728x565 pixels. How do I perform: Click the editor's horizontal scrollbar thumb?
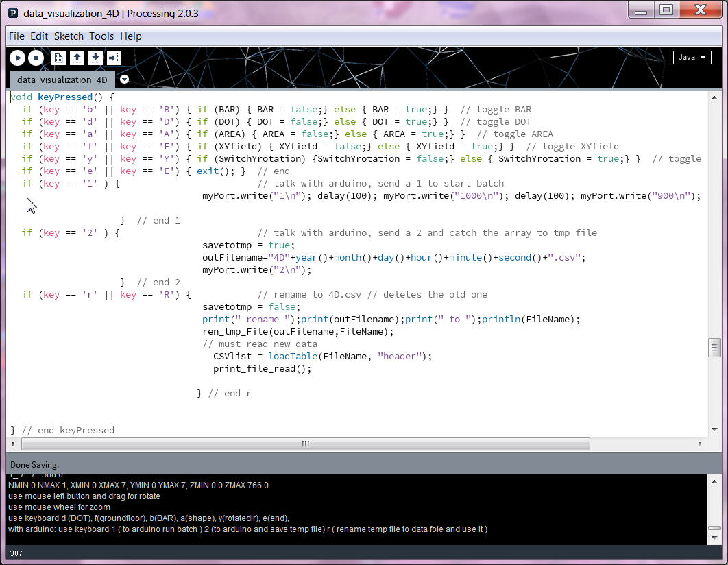[x=305, y=444]
